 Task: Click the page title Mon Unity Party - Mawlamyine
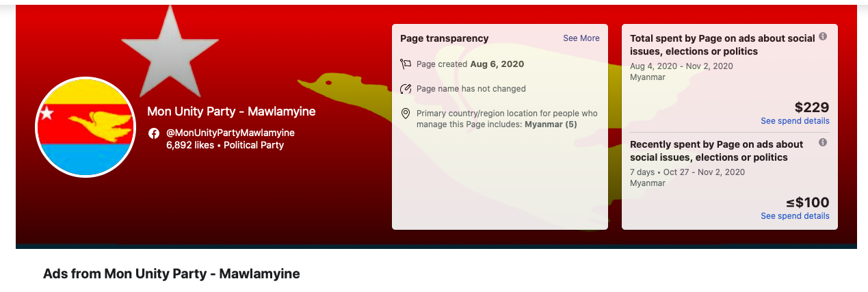click(231, 111)
